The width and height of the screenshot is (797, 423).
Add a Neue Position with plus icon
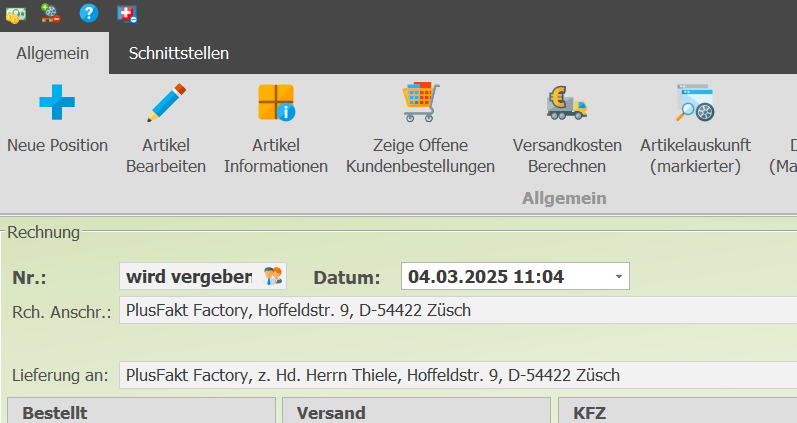point(57,102)
